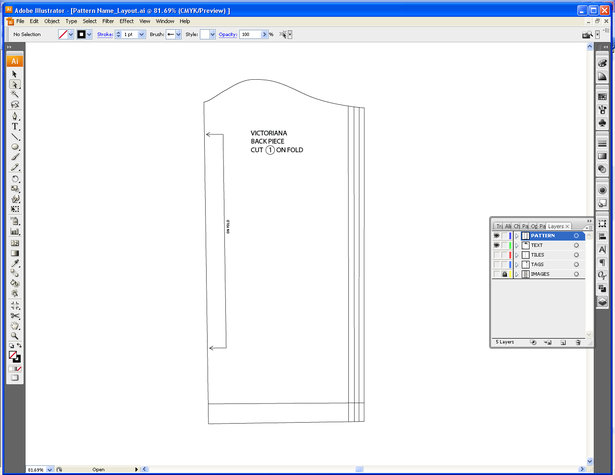Hide the PATTERN layer eye icon
Image resolution: width=615 pixels, height=475 pixels.
coord(497,236)
